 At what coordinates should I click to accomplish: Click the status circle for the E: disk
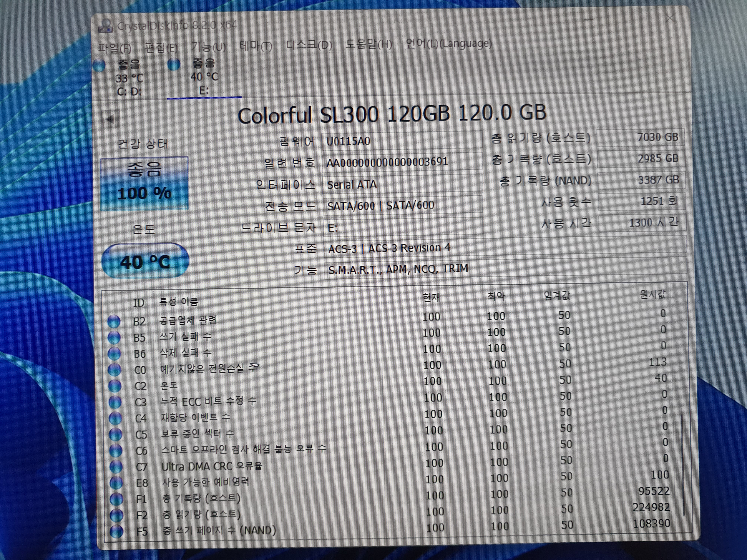[x=174, y=64]
